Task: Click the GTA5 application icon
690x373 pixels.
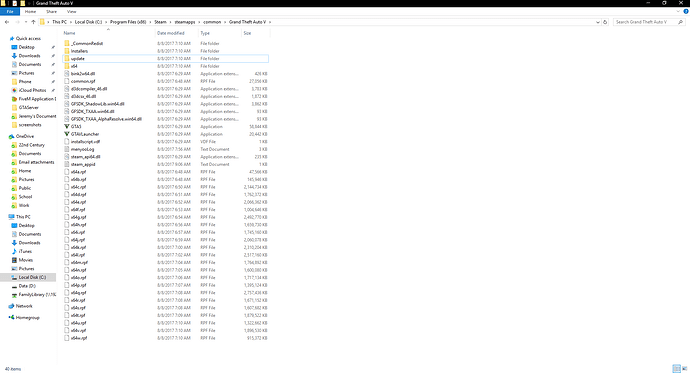Action: coord(67,127)
